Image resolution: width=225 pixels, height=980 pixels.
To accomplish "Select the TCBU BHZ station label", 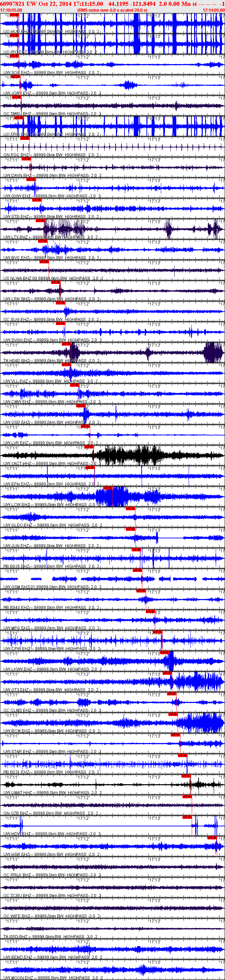I will click(52, 896).
